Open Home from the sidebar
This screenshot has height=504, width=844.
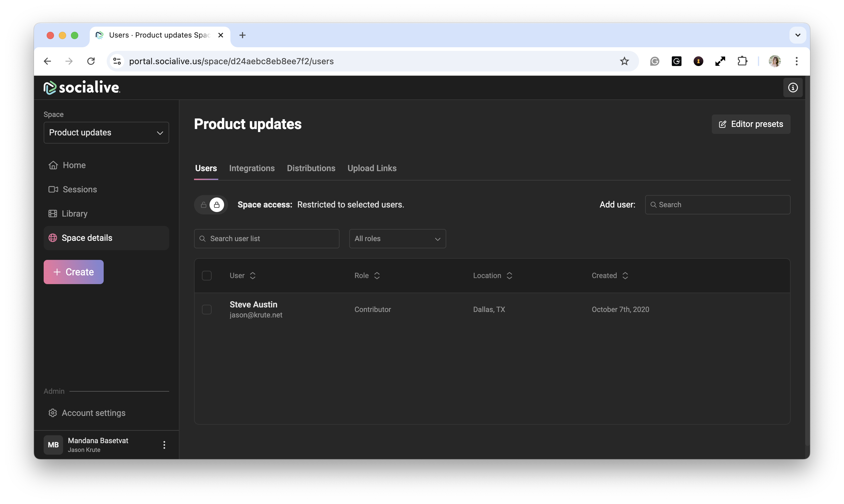pyautogui.click(x=74, y=165)
